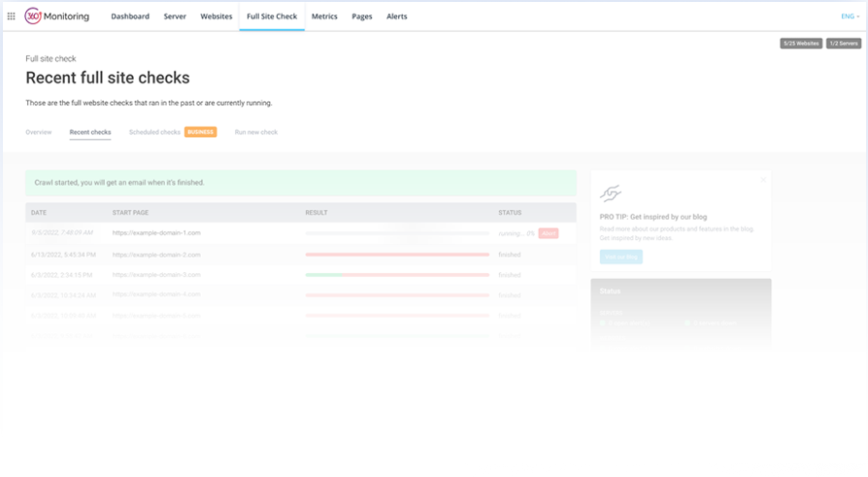Open the Server menu item
This screenshot has height=477, width=868.
[x=175, y=17]
